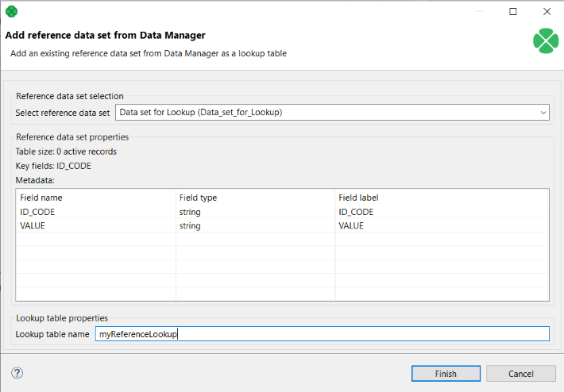Screen dimensions: 564x392
Task: Open help with the question mark icon
Action: point(17,373)
